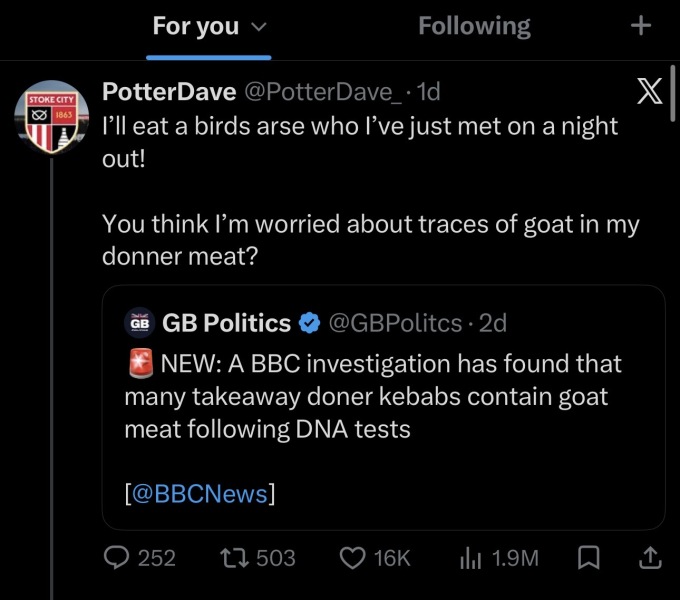Click the GB Politics verified badge
The height and width of the screenshot is (600, 680).
coord(309,323)
